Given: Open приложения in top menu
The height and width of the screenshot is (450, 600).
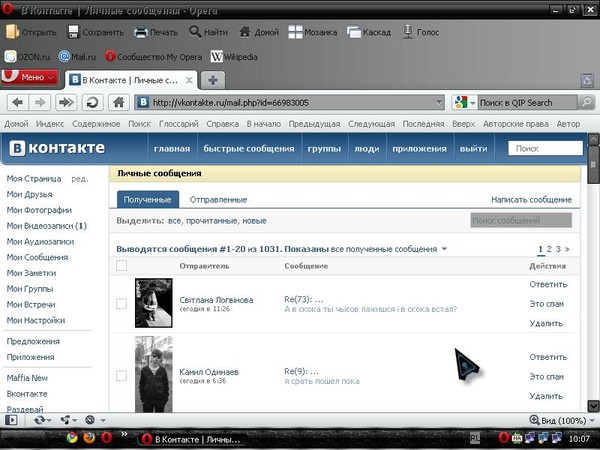Looking at the screenshot, I should [419, 148].
